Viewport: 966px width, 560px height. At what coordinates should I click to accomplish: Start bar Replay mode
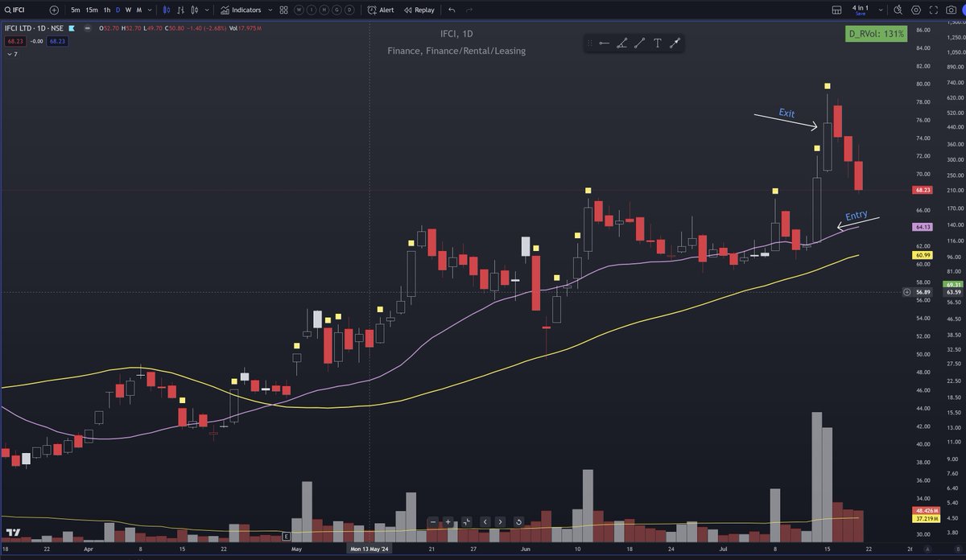pos(419,10)
